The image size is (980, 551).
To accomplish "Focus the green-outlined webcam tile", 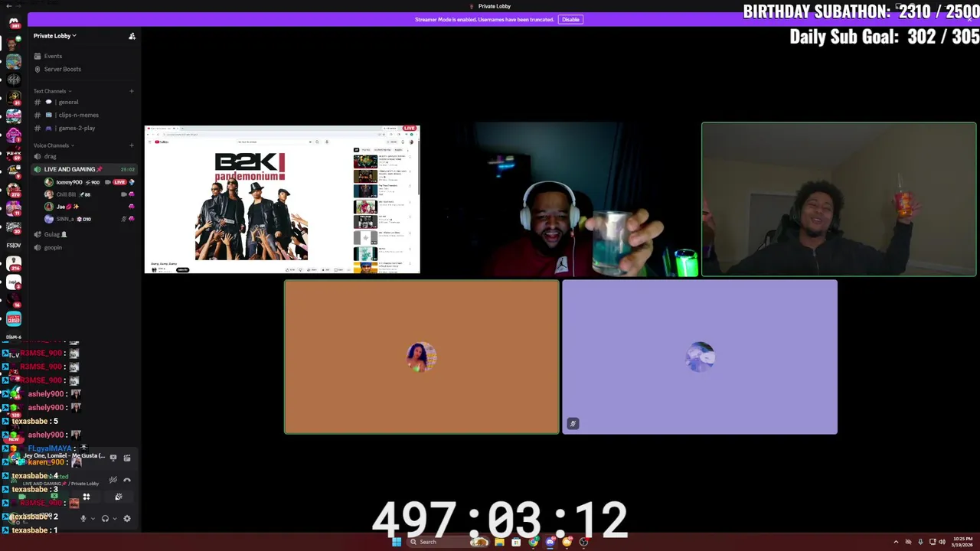I will 839,199.
